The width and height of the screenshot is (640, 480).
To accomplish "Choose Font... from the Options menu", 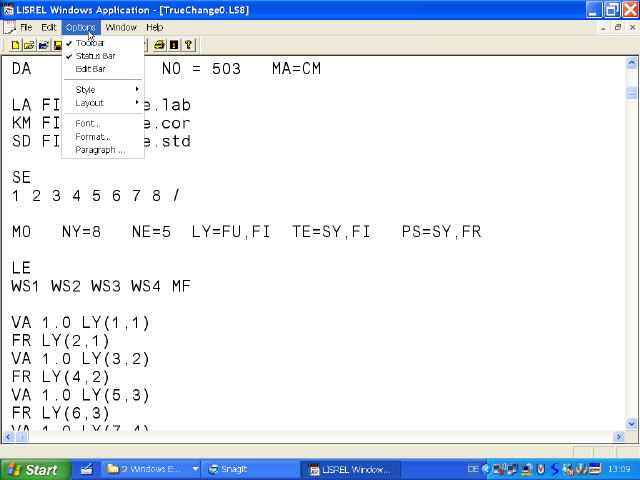I will pos(88,124).
